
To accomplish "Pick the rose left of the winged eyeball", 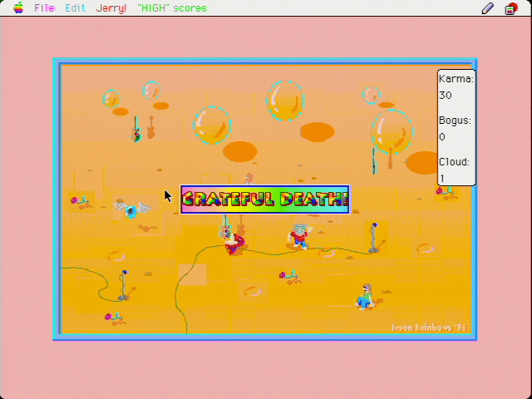I will click(78, 201).
